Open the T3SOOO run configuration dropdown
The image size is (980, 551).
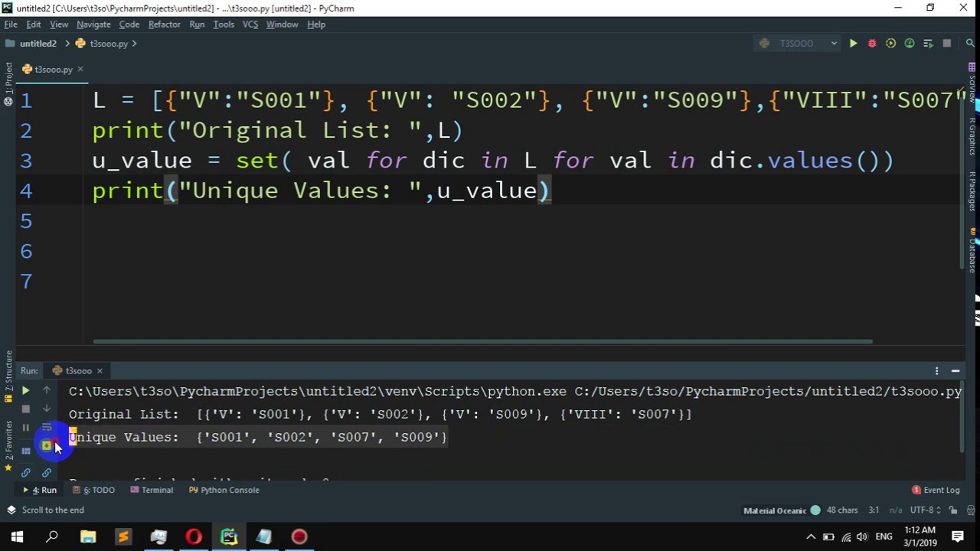click(x=799, y=44)
